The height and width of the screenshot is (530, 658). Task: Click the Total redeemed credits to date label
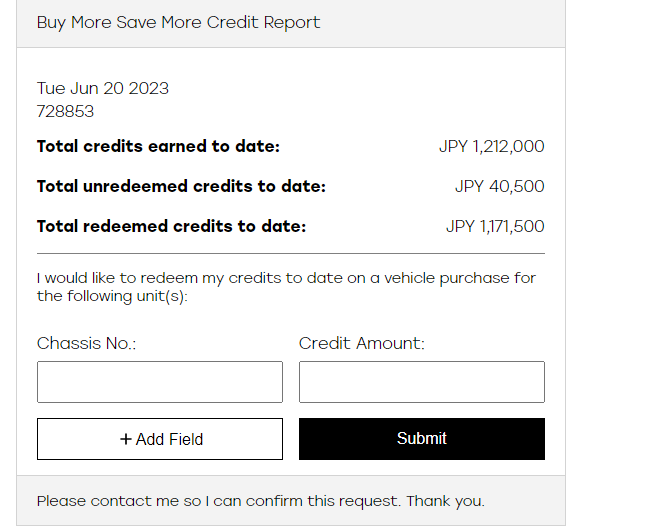[172, 227]
